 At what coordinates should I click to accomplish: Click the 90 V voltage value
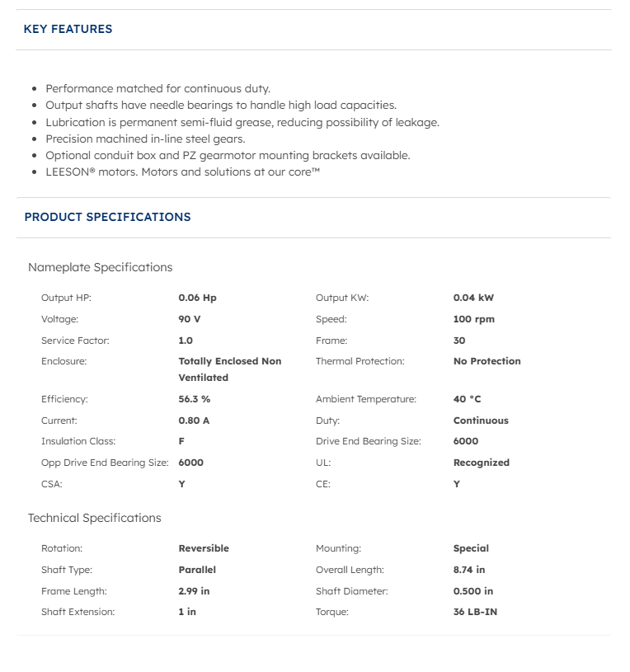(x=190, y=319)
